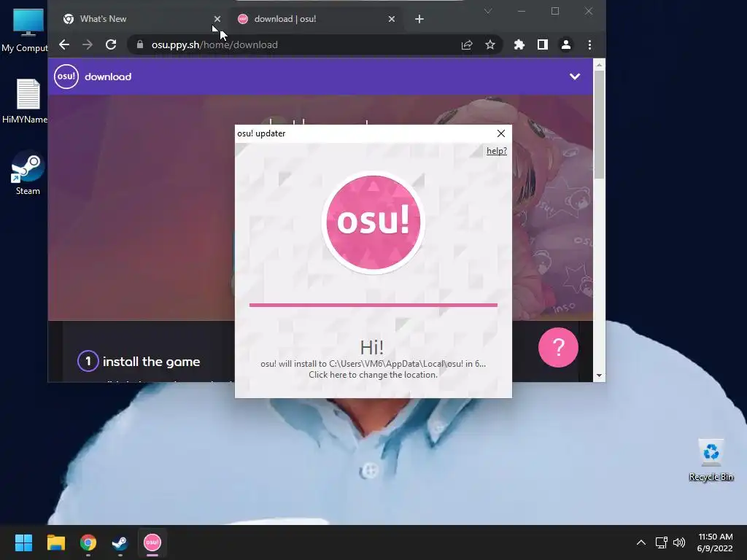Click Chrome icon in taskbar
Image resolution: width=747 pixels, height=560 pixels.
click(88, 542)
